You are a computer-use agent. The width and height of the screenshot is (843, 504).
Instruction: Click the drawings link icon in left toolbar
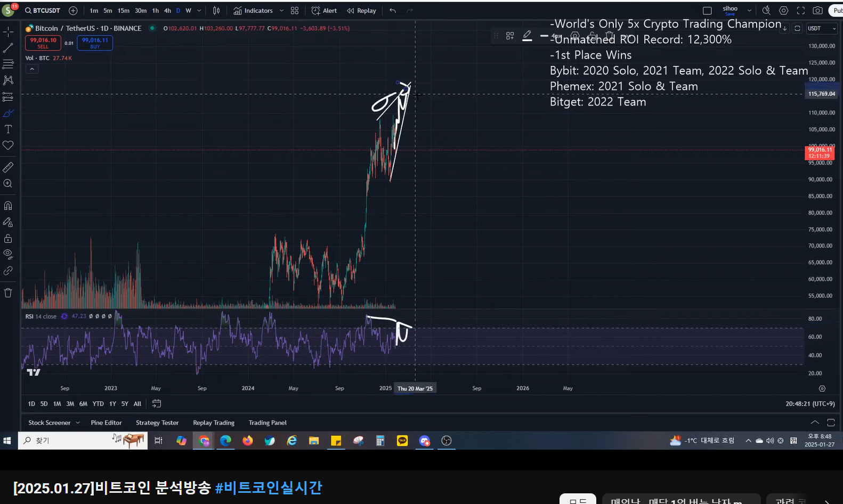coord(8,271)
